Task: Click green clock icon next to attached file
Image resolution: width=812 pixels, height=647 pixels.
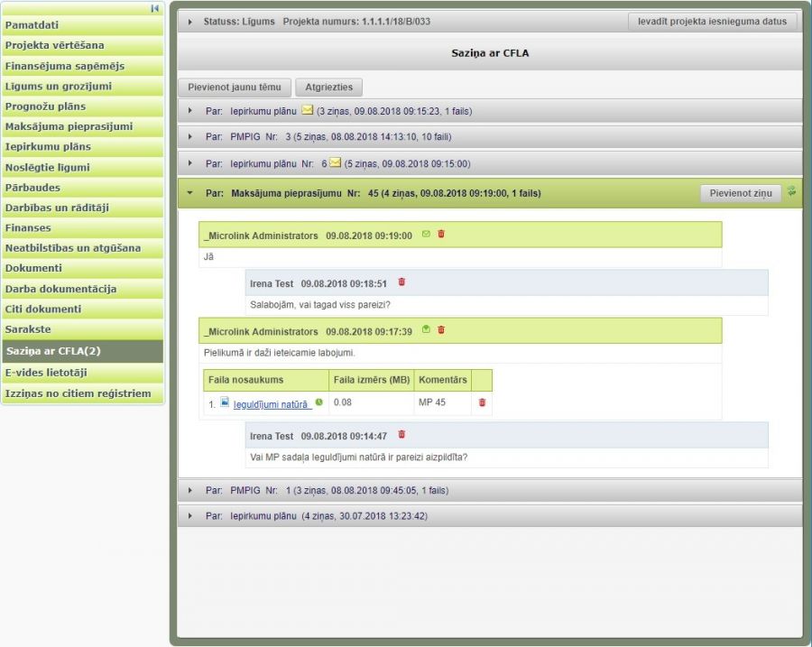Action: coord(319,402)
